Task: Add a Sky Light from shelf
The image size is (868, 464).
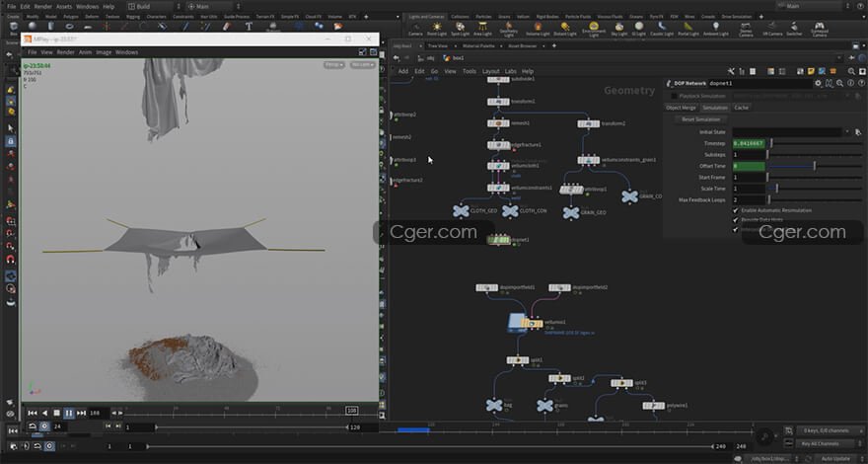Action: click(x=618, y=29)
